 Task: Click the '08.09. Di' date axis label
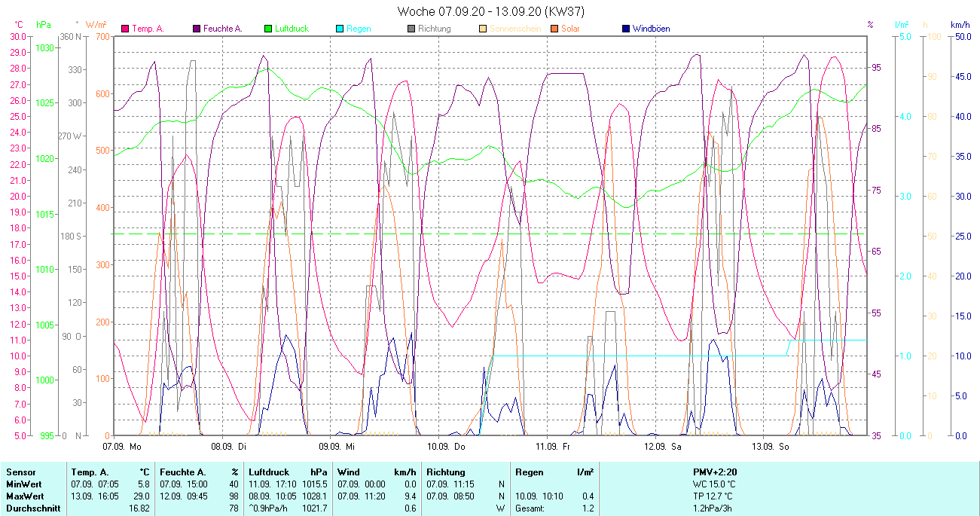(x=229, y=446)
